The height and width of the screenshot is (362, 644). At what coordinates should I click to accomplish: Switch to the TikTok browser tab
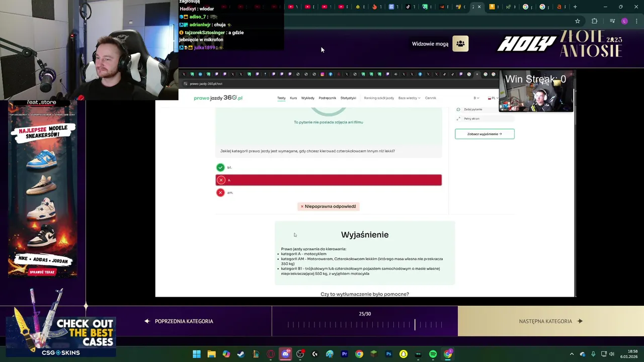pos(408,7)
